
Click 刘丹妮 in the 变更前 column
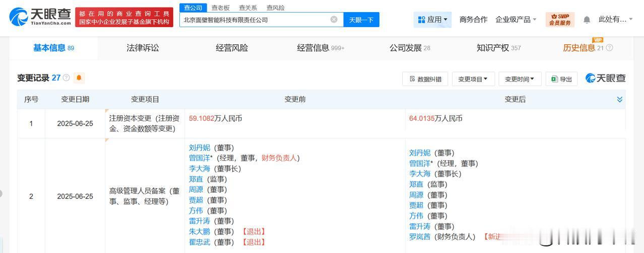coord(200,147)
